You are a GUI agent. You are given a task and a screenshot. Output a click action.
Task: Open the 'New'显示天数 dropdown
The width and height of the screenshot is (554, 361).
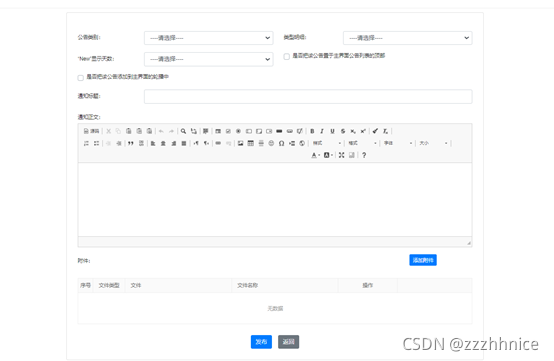tap(208, 59)
